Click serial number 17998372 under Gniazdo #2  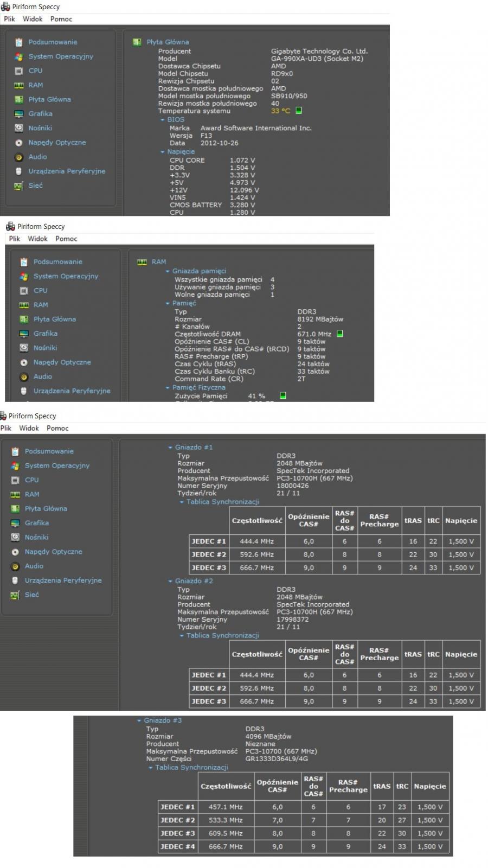(x=293, y=620)
